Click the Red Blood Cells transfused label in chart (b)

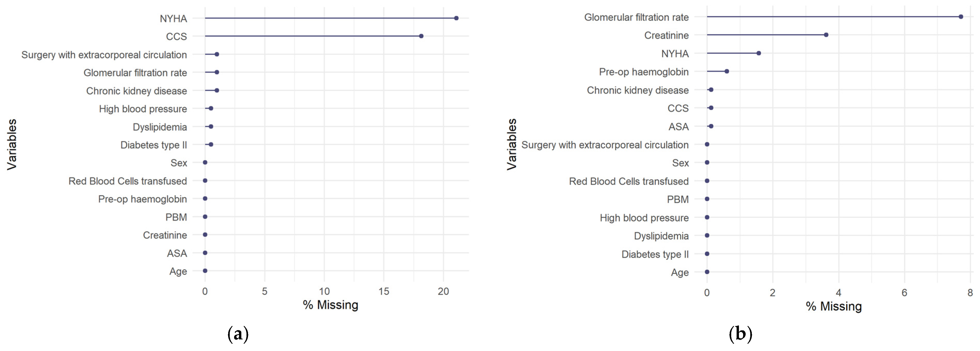pos(629,181)
